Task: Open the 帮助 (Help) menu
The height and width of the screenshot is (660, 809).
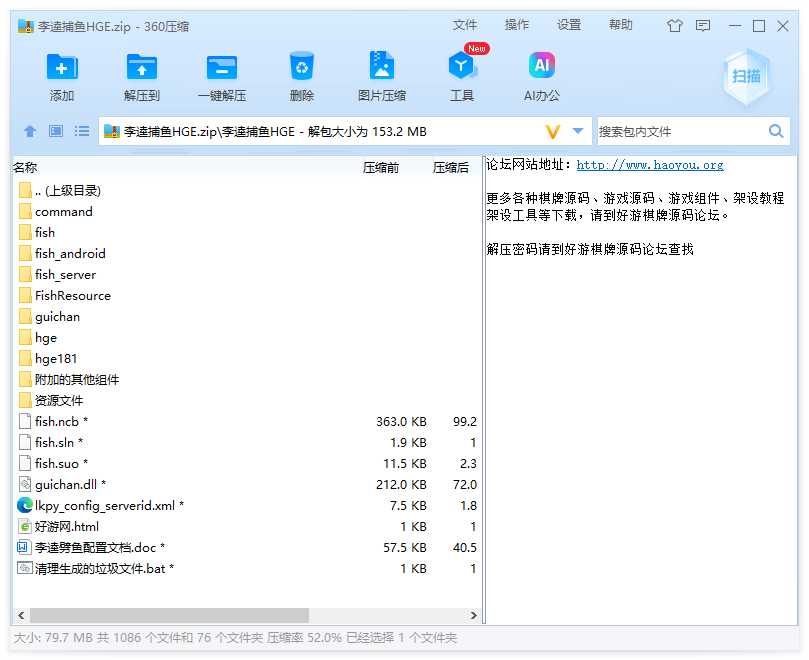Action: click(x=621, y=25)
